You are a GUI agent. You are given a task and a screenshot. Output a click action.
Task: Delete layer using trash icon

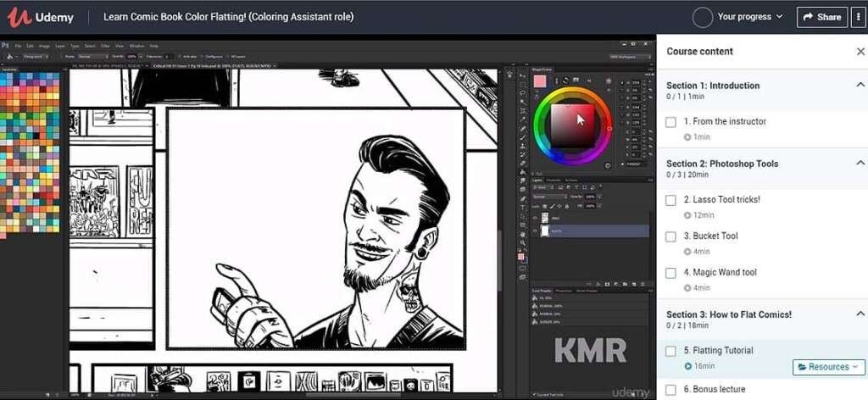click(x=643, y=283)
